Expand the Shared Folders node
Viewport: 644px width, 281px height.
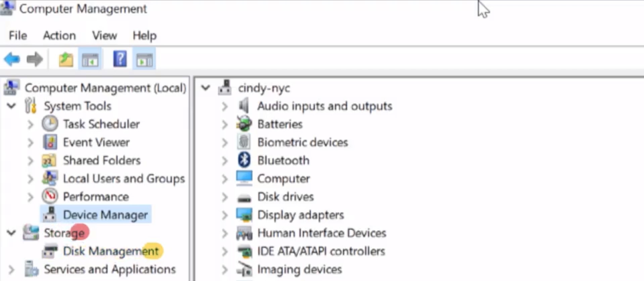coord(31,160)
